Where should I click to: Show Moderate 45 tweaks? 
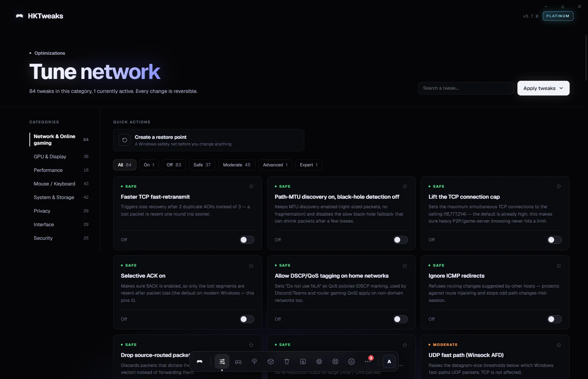tap(237, 165)
